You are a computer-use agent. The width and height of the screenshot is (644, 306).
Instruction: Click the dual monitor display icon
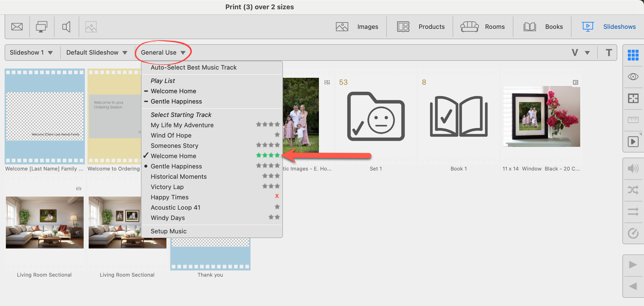point(41,27)
